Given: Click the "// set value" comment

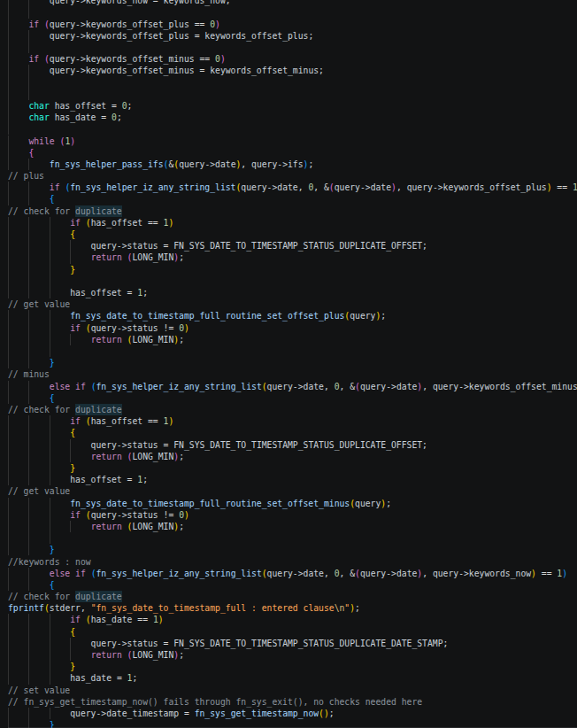Looking at the screenshot, I should pos(39,691).
